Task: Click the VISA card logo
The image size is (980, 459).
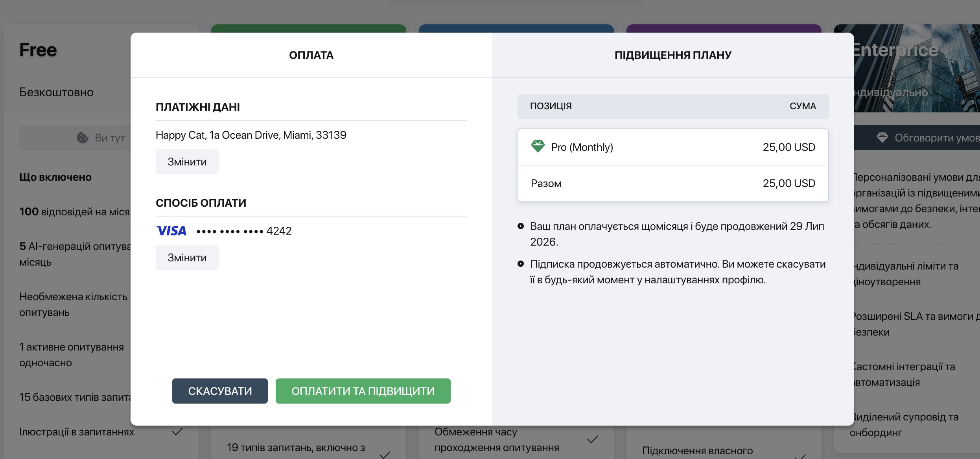Action: (x=171, y=231)
